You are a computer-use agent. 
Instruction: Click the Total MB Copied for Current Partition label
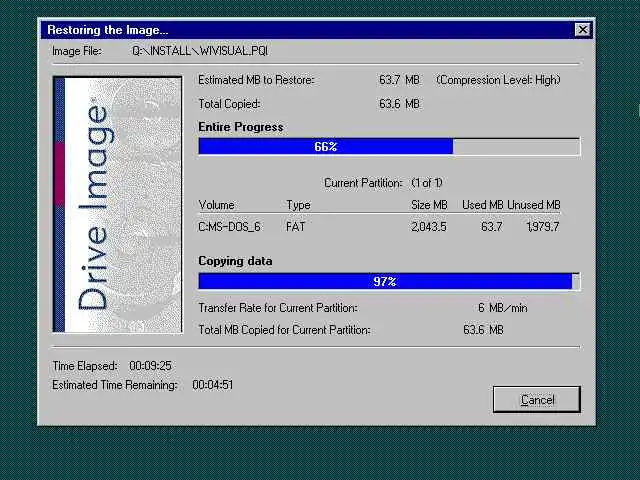pos(284,330)
